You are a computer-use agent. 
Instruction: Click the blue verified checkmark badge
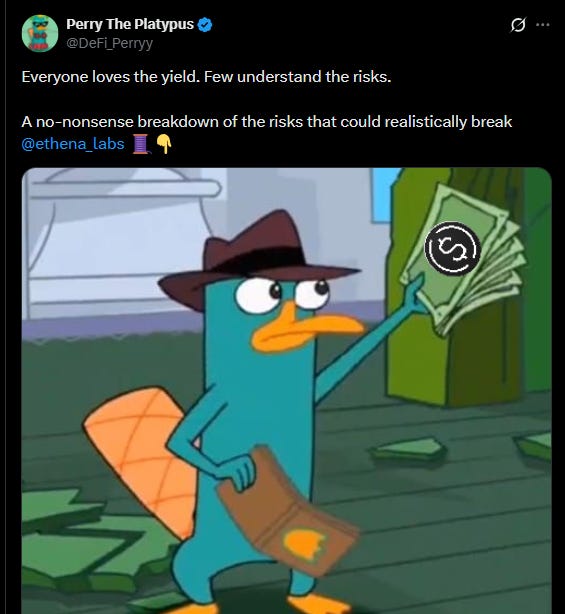[205, 24]
